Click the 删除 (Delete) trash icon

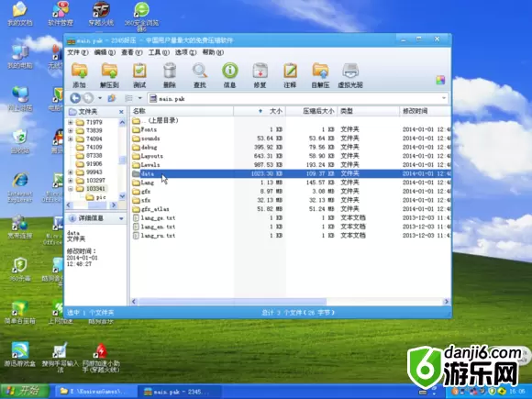170,75
